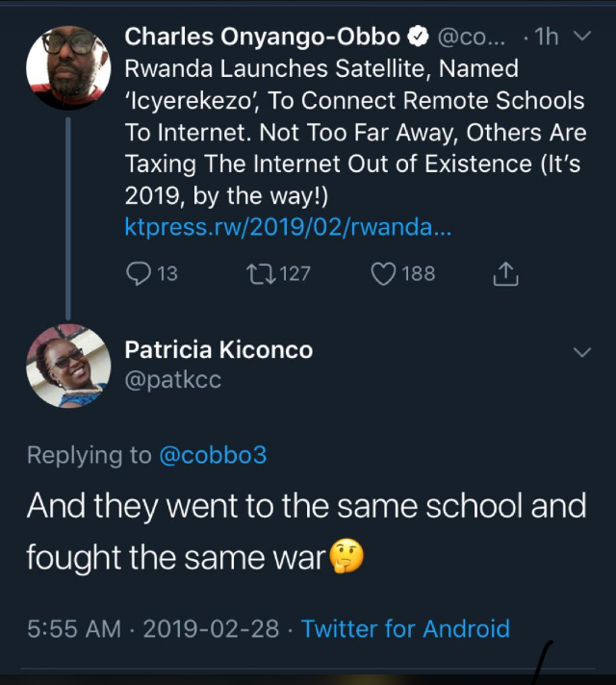The height and width of the screenshot is (685, 616).
Task: Click the Twitter for Android source link
Action: pos(405,629)
